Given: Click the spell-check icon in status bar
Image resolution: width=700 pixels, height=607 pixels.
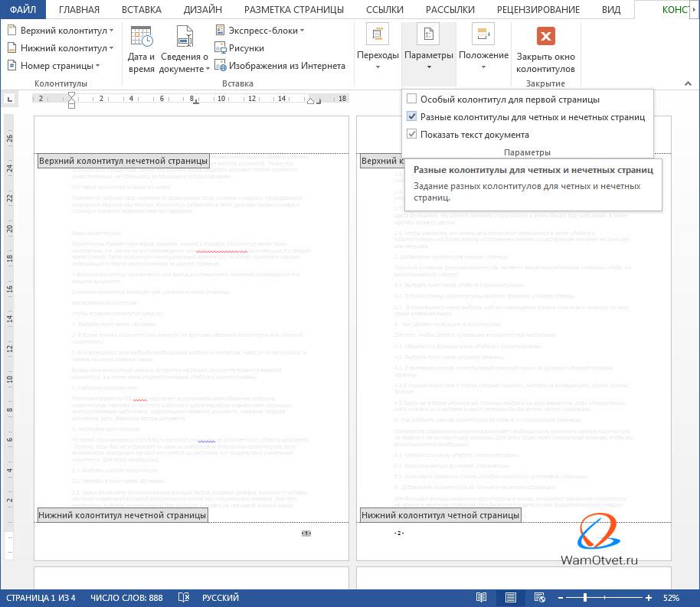Looking at the screenshot, I should pyautogui.click(x=184, y=597).
